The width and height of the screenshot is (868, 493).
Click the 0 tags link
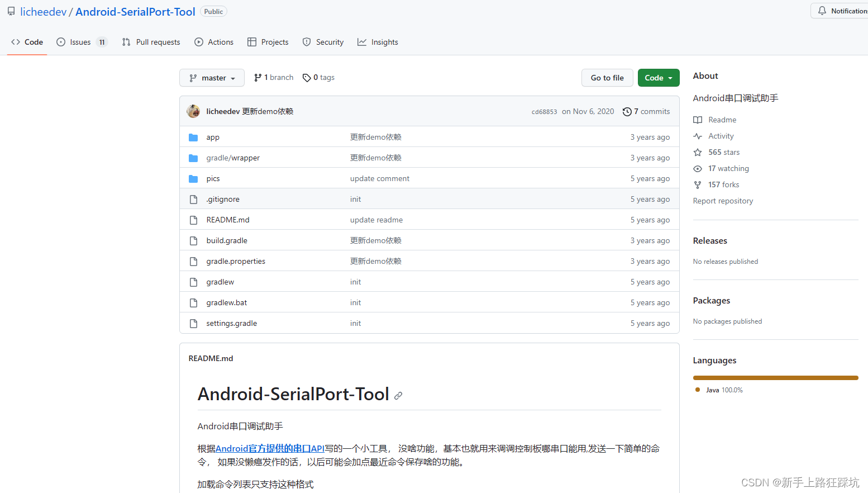click(x=318, y=78)
